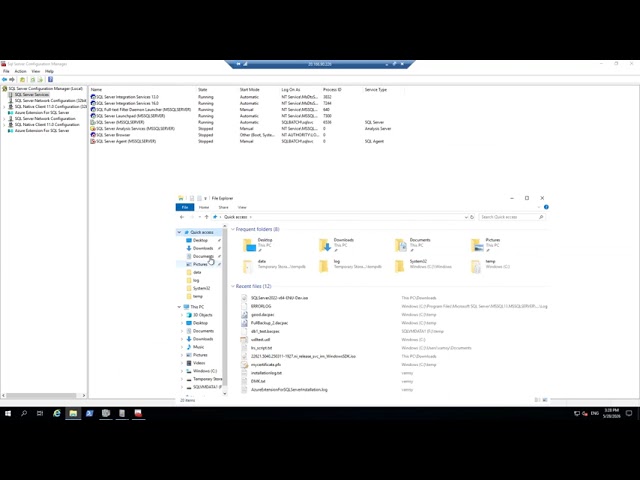Open the Desktop folder icon in Frequent folders
The width and height of the screenshot is (640, 480).
249,245
